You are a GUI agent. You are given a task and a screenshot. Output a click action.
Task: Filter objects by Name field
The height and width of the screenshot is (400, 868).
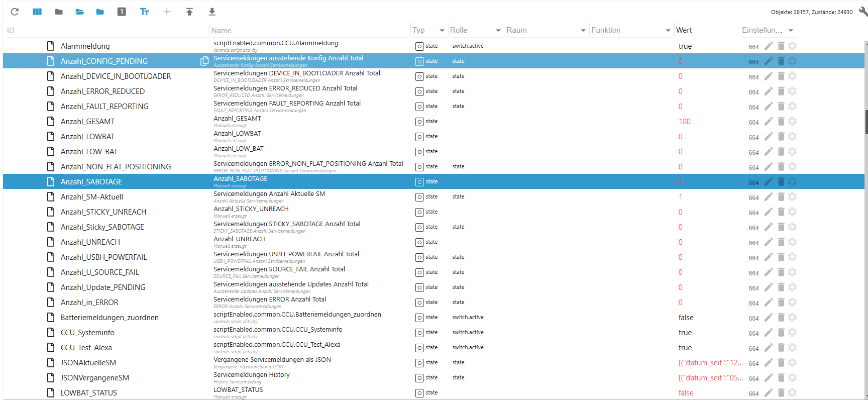309,31
